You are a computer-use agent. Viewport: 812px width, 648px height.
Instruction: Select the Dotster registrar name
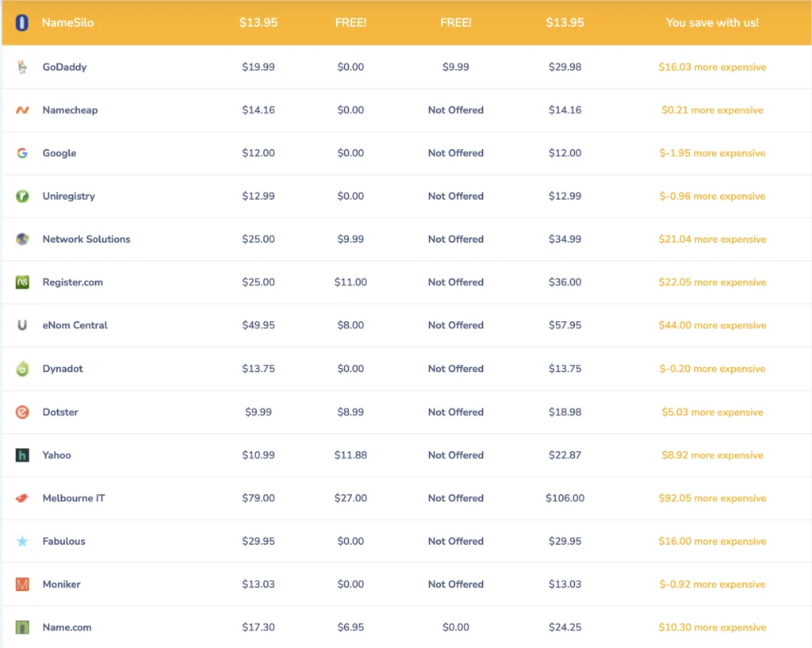point(60,412)
